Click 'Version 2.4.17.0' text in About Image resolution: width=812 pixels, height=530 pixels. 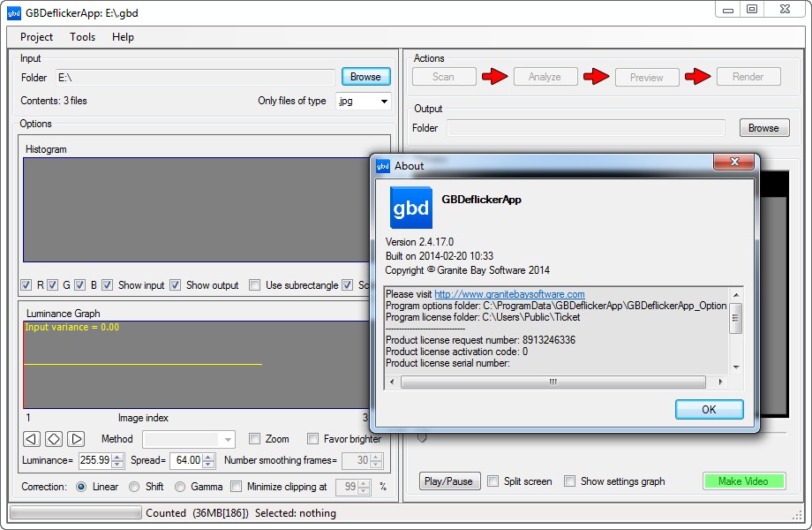419,242
